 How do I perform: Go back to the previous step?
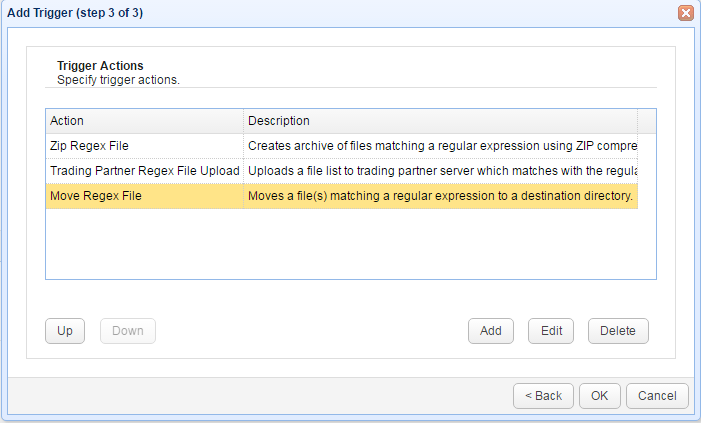click(543, 395)
